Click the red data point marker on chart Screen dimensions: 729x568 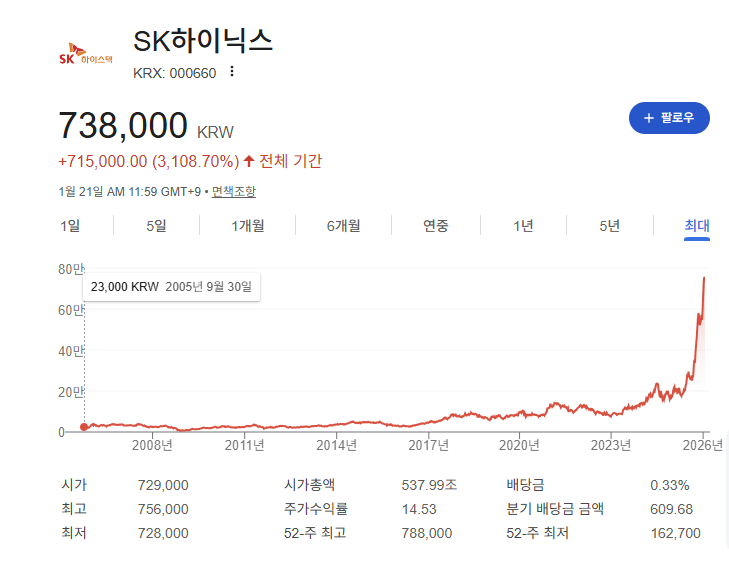84,427
